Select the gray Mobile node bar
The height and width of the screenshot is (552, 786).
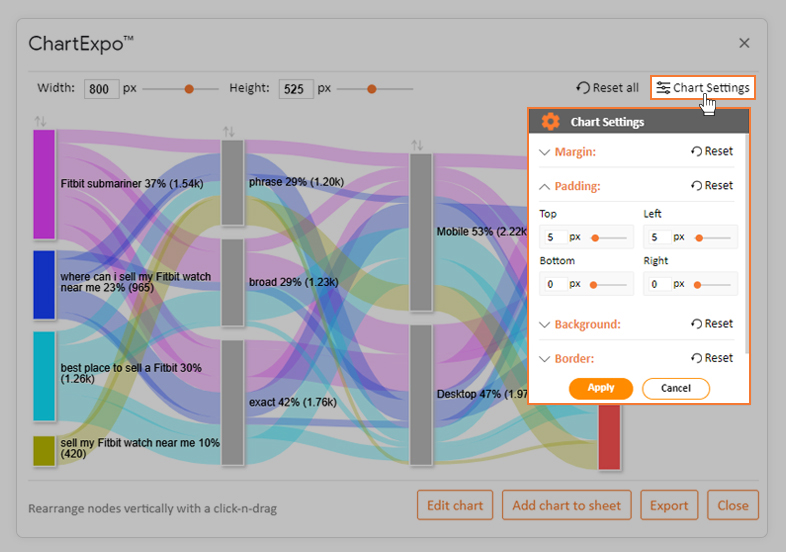(x=421, y=232)
